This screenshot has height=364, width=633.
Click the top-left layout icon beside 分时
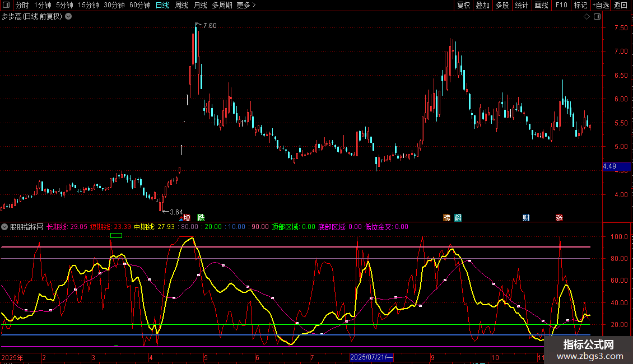click(6, 5)
